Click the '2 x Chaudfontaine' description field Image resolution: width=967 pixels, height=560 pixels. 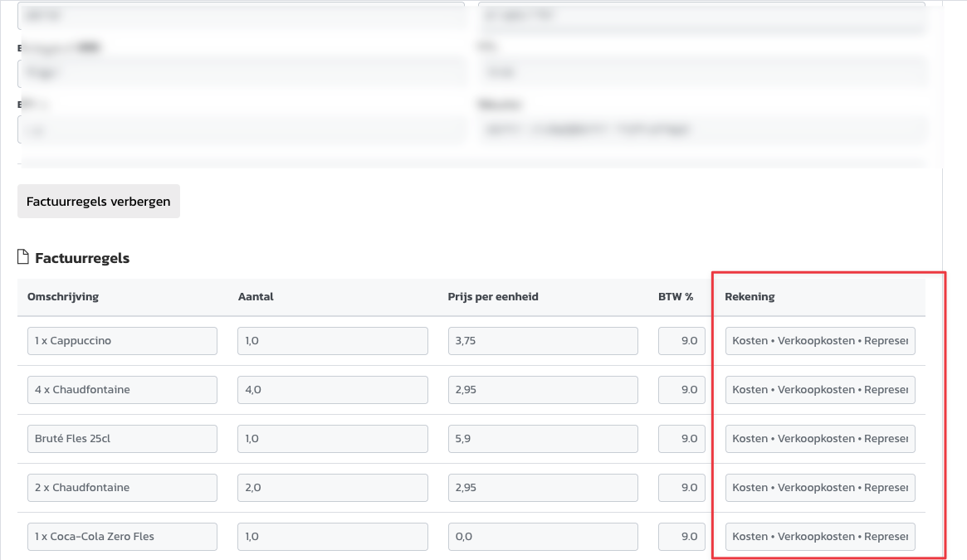pyautogui.click(x=122, y=488)
